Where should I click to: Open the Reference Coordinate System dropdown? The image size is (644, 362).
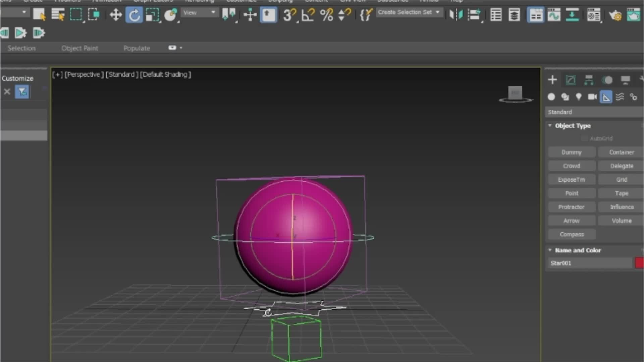pyautogui.click(x=200, y=12)
